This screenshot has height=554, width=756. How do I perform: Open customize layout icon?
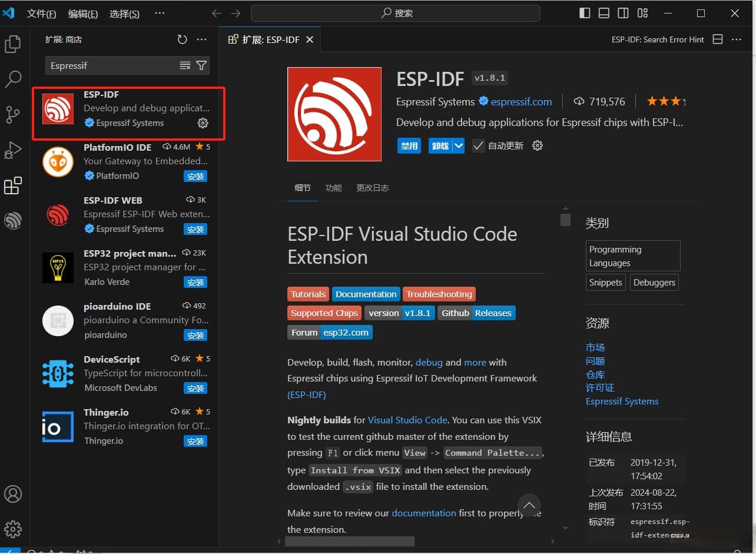642,13
